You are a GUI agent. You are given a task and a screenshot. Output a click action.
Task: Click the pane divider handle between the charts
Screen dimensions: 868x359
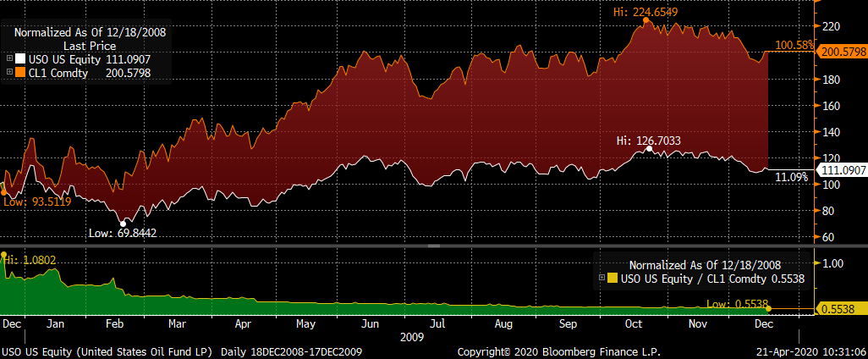(x=434, y=246)
